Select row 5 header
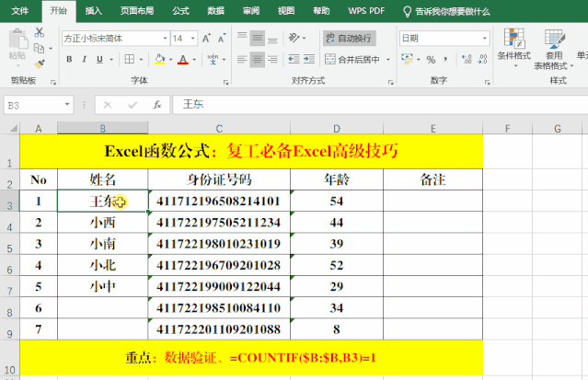The width and height of the screenshot is (588, 380). pyautogui.click(x=10, y=244)
